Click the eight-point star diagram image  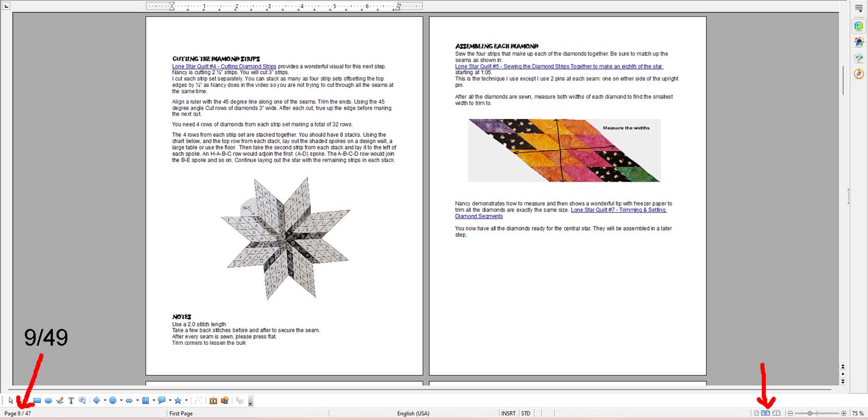(286, 239)
